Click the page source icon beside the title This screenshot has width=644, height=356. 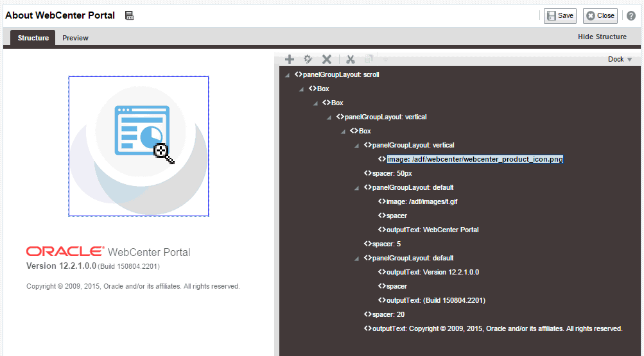(x=129, y=15)
